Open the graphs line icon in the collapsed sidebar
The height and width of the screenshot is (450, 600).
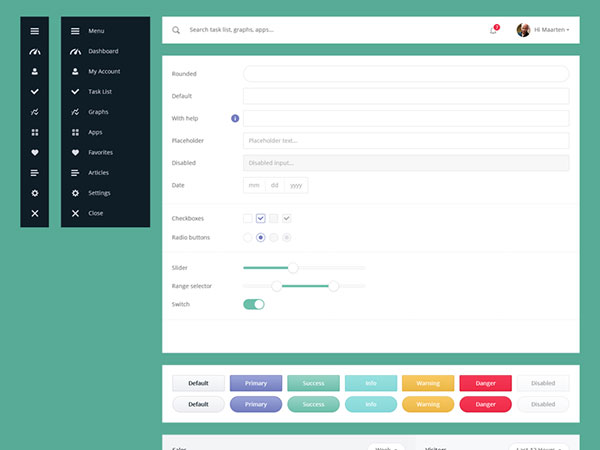(x=34, y=112)
